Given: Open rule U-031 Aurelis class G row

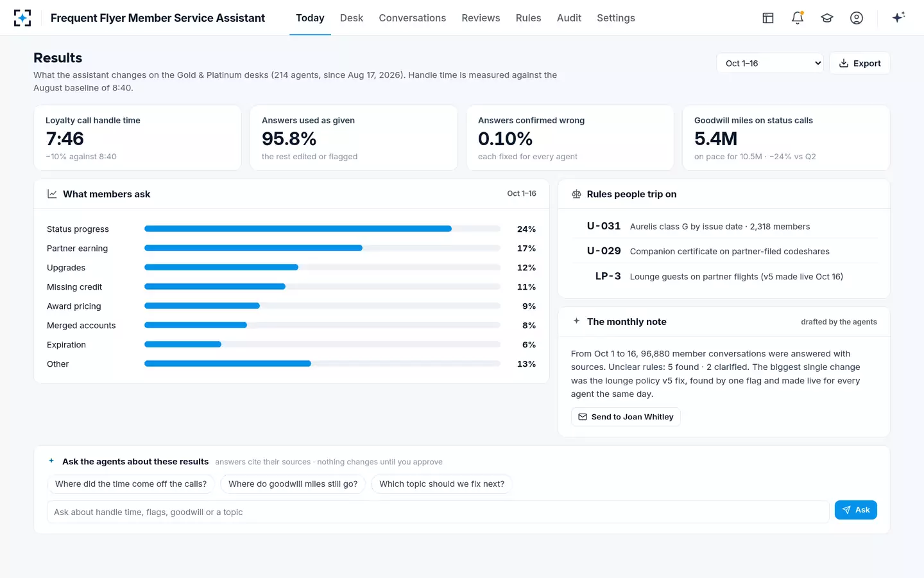Looking at the screenshot, I should 724,226.
